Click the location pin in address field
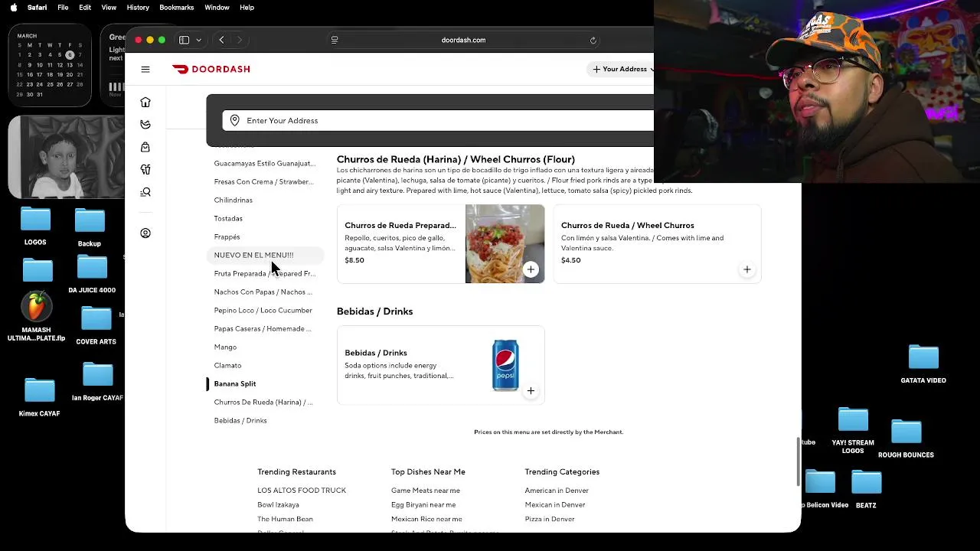 [x=235, y=120]
